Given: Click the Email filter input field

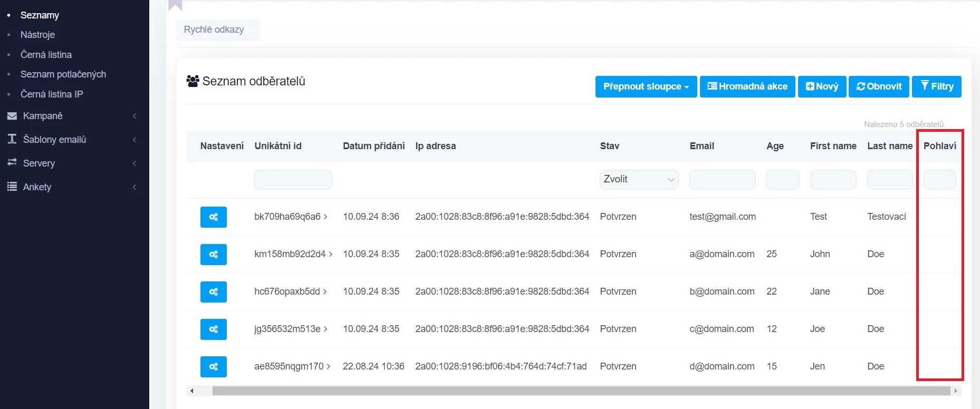Looking at the screenshot, I should pos(722,180).
